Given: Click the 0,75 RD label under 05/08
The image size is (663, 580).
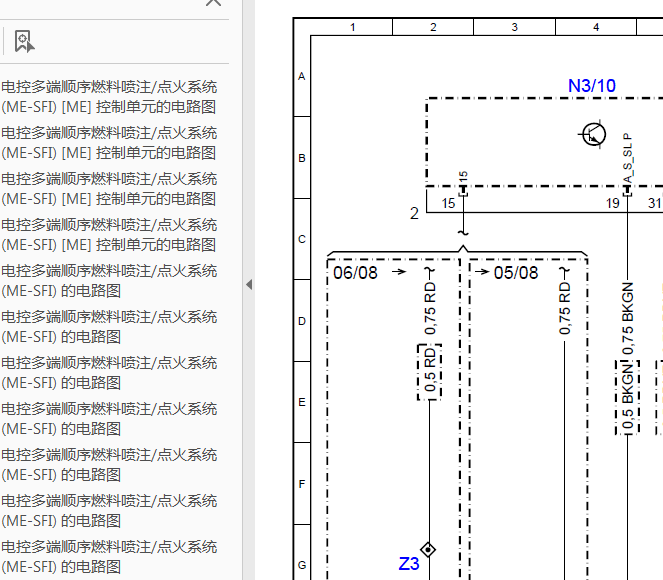Looking at the screenshot, I should pos(564,309).
